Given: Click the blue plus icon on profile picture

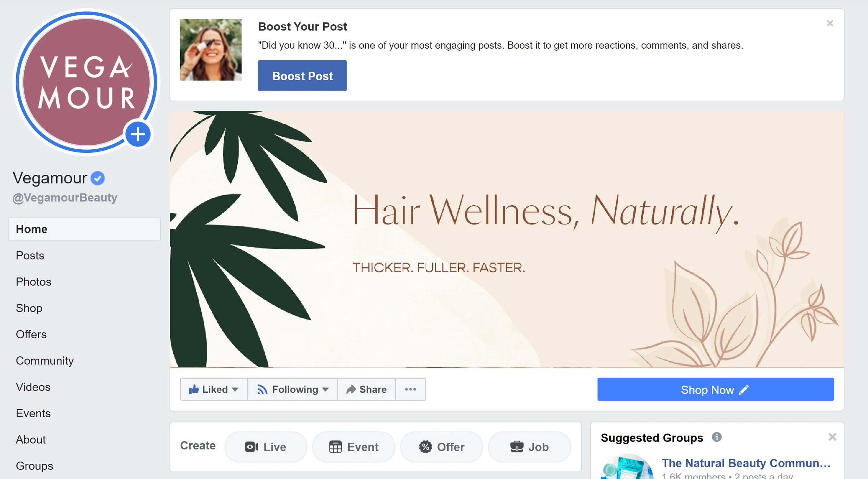Looking at the screenshot, I should (138, 134).
